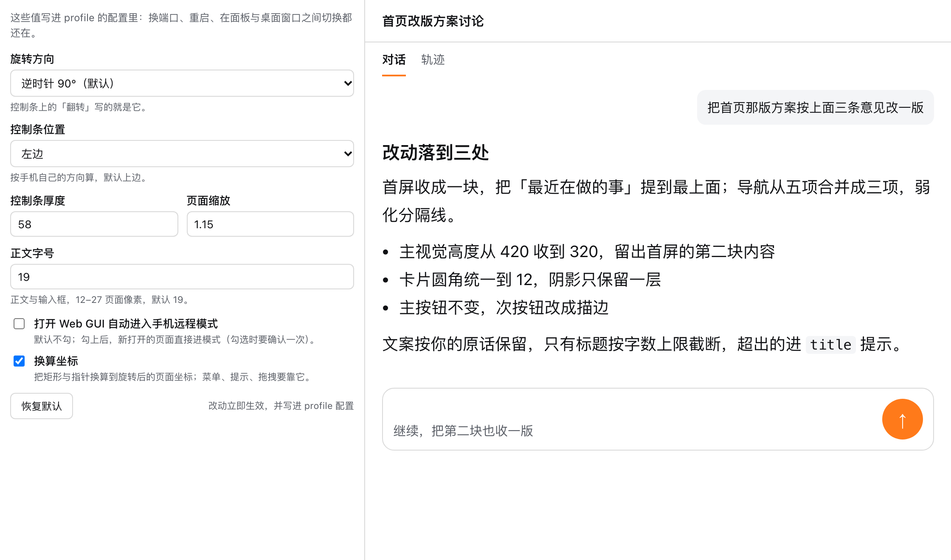Click the heading 改动落到三处
The image size is (951, 560).
436,153
